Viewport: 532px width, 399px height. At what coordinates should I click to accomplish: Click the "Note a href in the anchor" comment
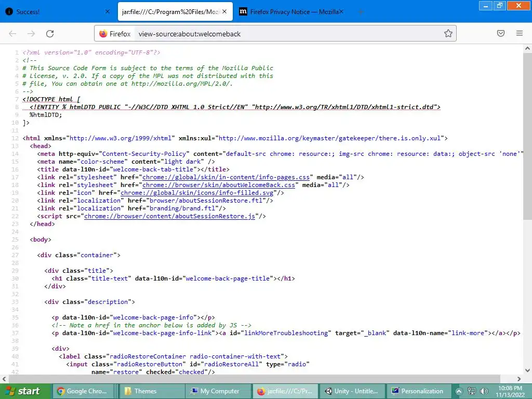(x=151, y=325)
